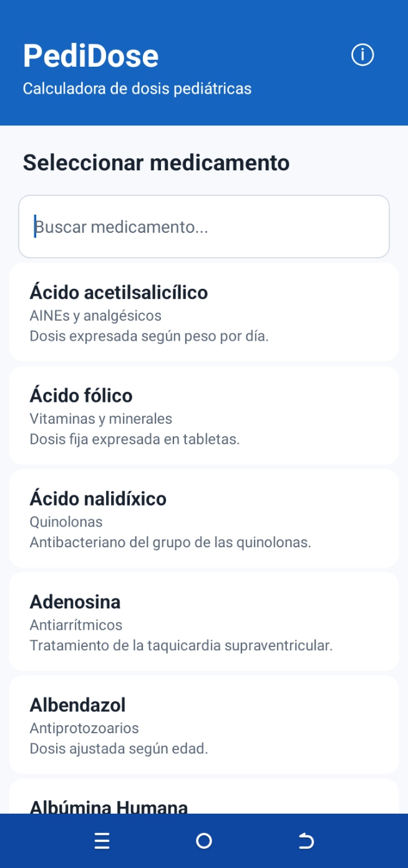Open the Albendazol medication card
The width and height of the screenshot is (408, 868).
(x=204, y=724)
